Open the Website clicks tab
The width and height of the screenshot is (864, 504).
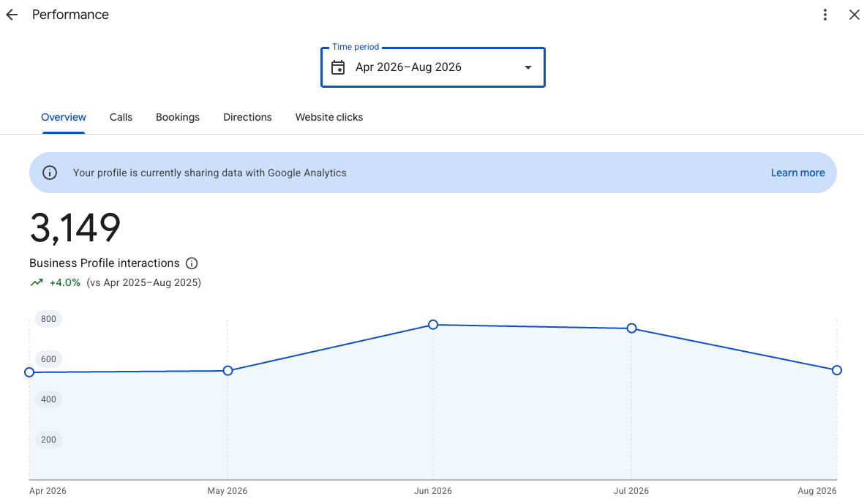[329, 117]
